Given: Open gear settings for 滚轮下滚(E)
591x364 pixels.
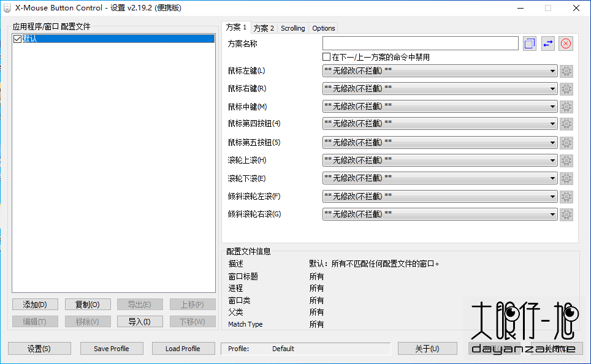Looking at the screenshot, I should point(566,178).
